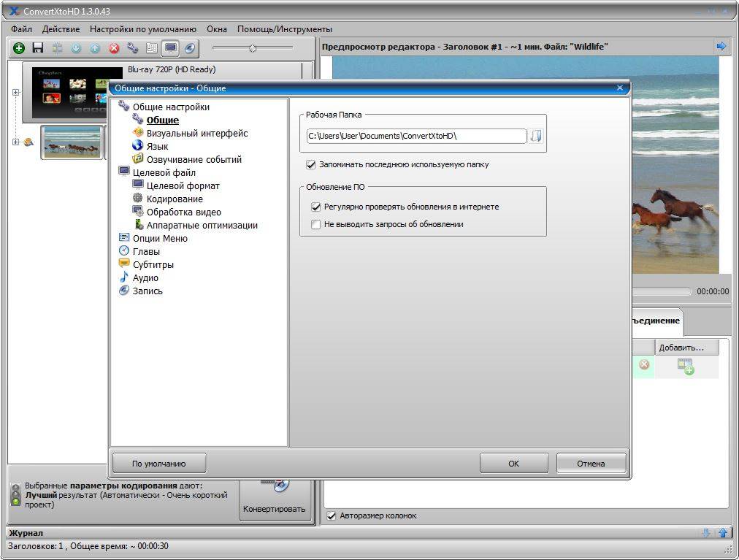Click the floppy disk save project icon
The height and width of the screenshot is (560, 739).
38,47
